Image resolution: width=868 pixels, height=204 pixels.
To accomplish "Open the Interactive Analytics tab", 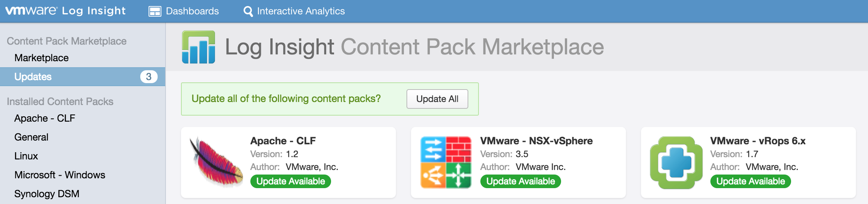I will pyautogui.click(x=301, y=11).
